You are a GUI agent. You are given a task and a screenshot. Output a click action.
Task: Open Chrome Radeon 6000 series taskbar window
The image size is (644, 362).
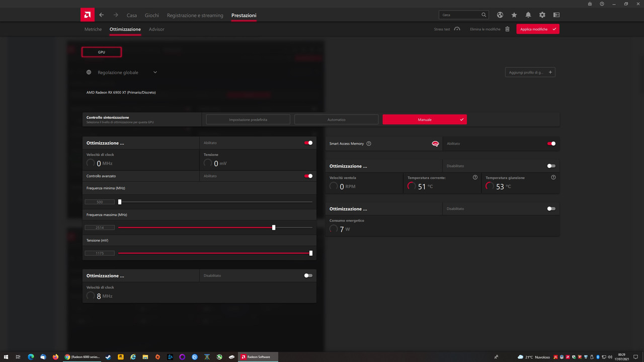pyautogui.click(x=82, y=357)
